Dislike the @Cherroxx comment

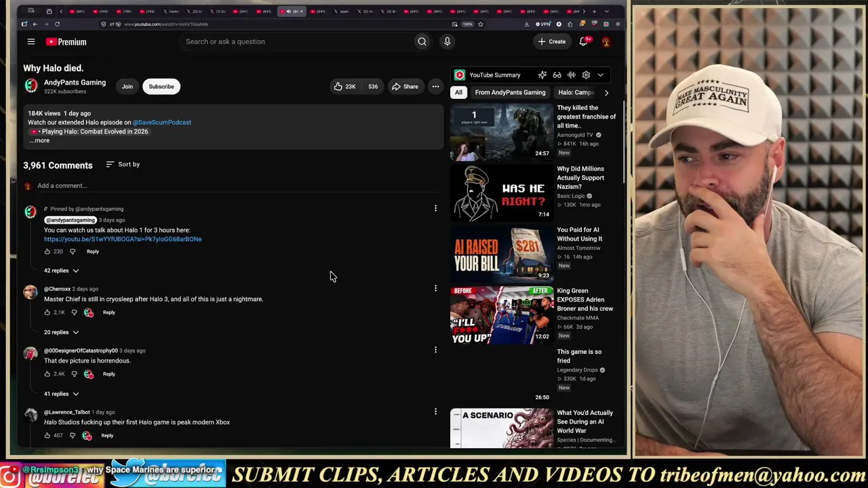coord(74,312)
